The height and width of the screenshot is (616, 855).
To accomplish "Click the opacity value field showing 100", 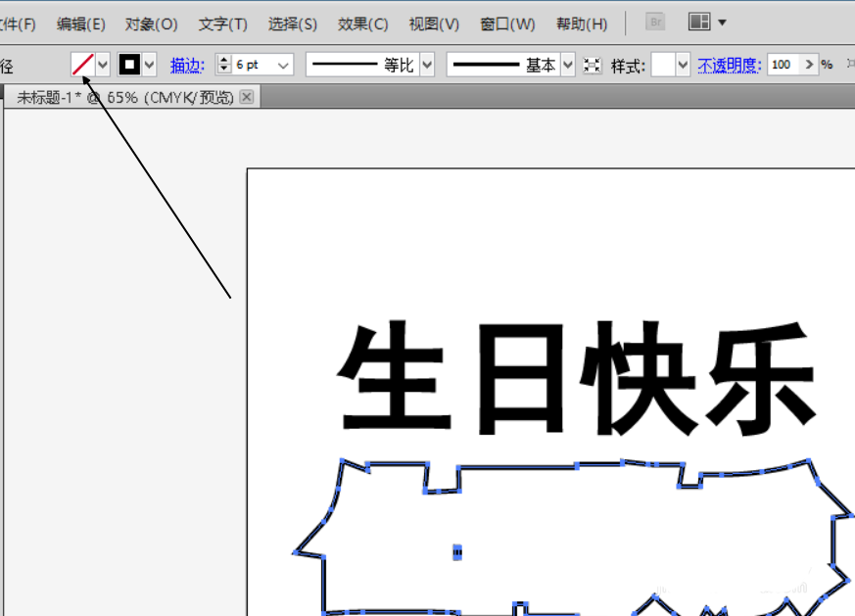I will (784, 65).
